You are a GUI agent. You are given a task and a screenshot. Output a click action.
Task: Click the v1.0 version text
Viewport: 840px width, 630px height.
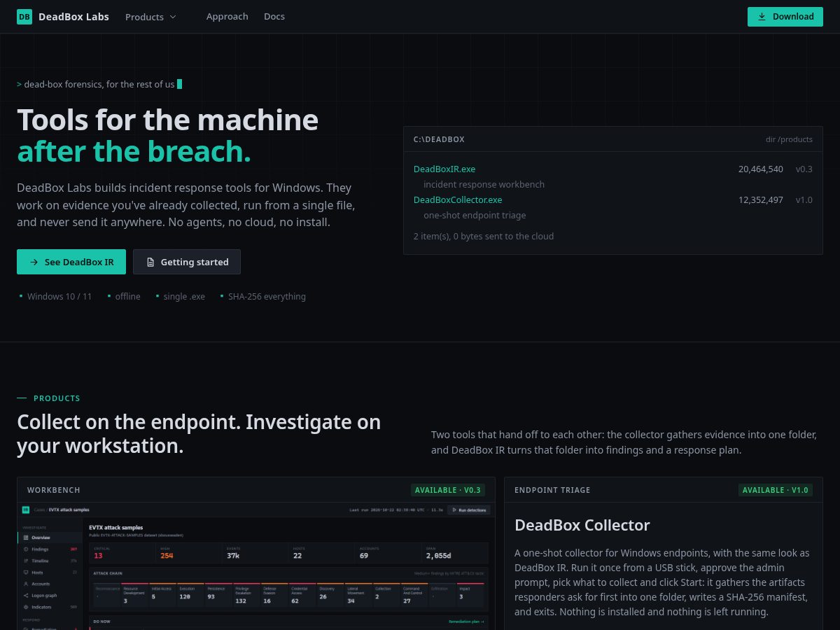coord(804,199)
